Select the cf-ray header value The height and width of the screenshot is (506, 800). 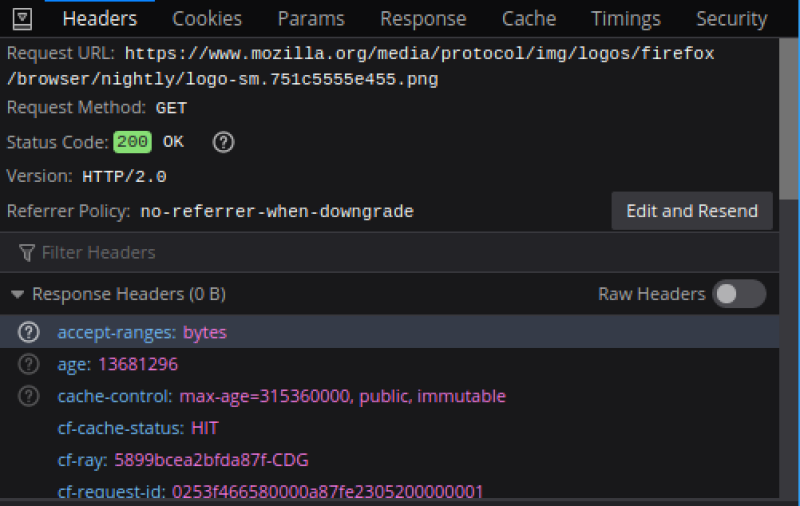click(x=211, y=460)
